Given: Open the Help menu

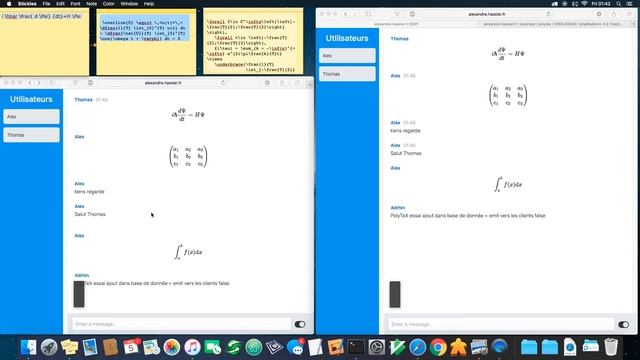Looking at the screenshot, I should coord(149,4).
